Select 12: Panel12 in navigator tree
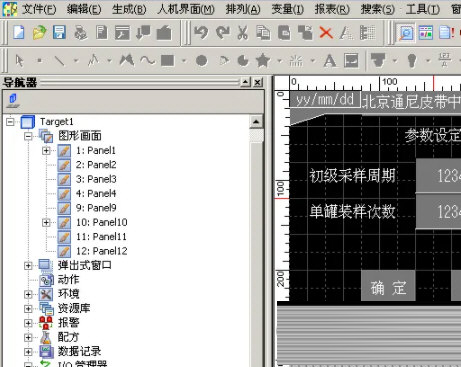This screenshot has width=461, height=367. point(101,251)
